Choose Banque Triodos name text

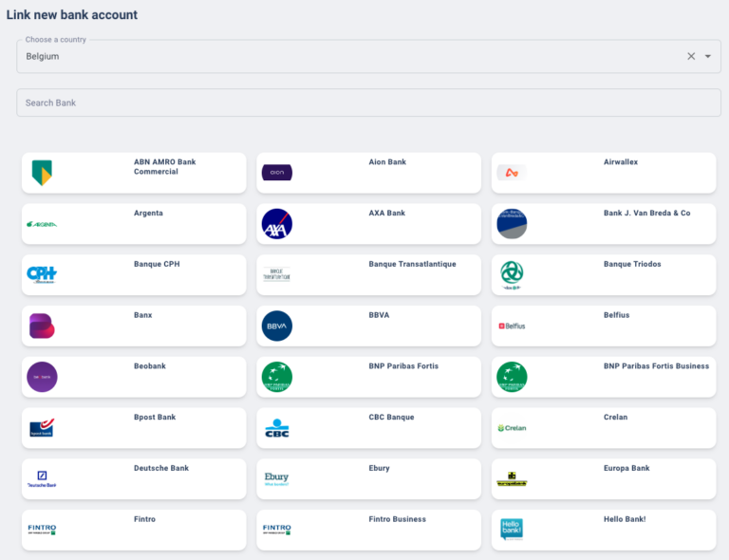632,264
